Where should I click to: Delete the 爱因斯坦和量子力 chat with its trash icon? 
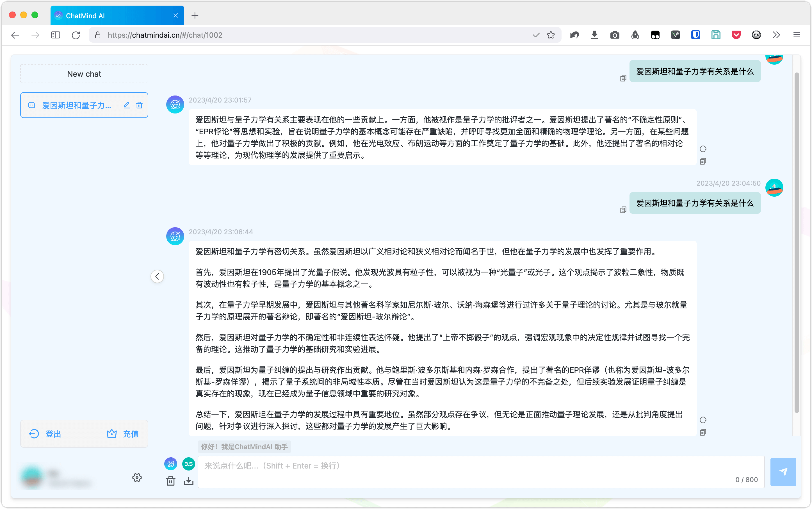(x=139, y=105)
